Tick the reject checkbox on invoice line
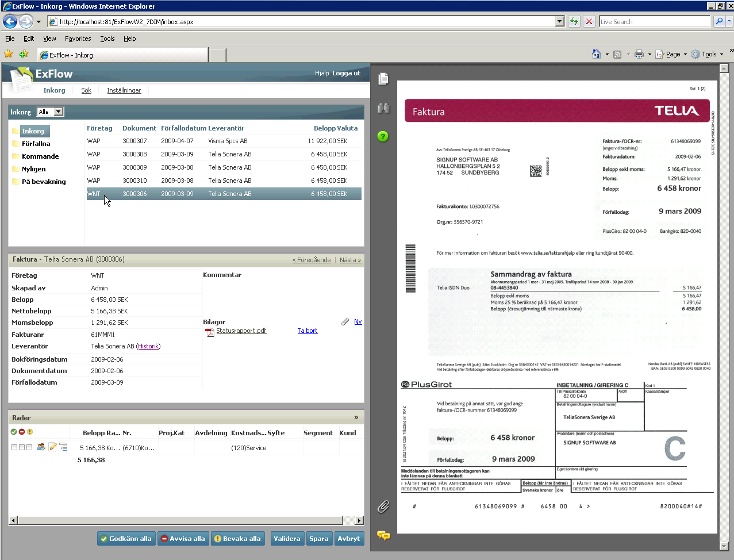 22,447
